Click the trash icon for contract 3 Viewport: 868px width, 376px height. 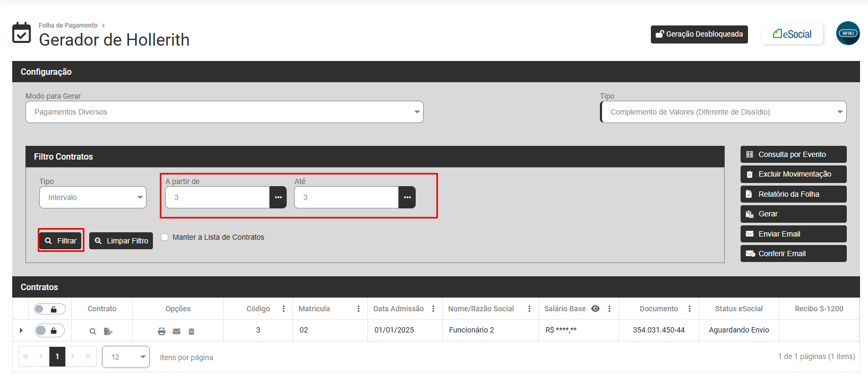[x=192, y=331]
